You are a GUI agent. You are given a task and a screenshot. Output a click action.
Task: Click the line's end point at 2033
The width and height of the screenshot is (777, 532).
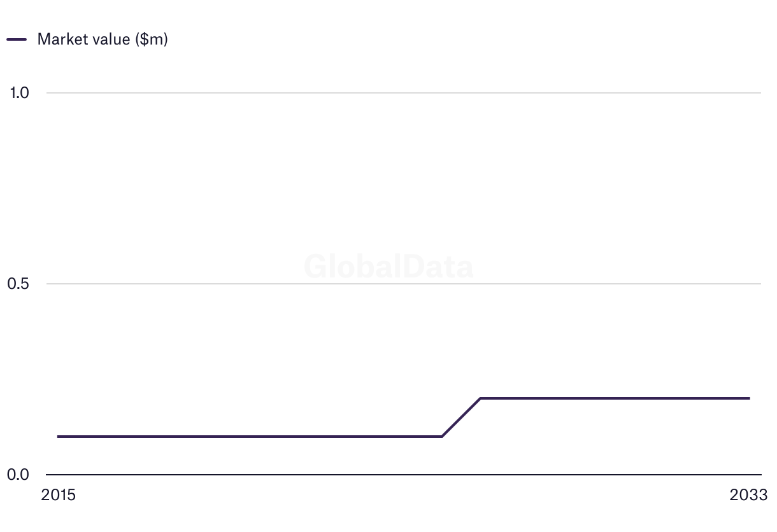coord(749,398)
